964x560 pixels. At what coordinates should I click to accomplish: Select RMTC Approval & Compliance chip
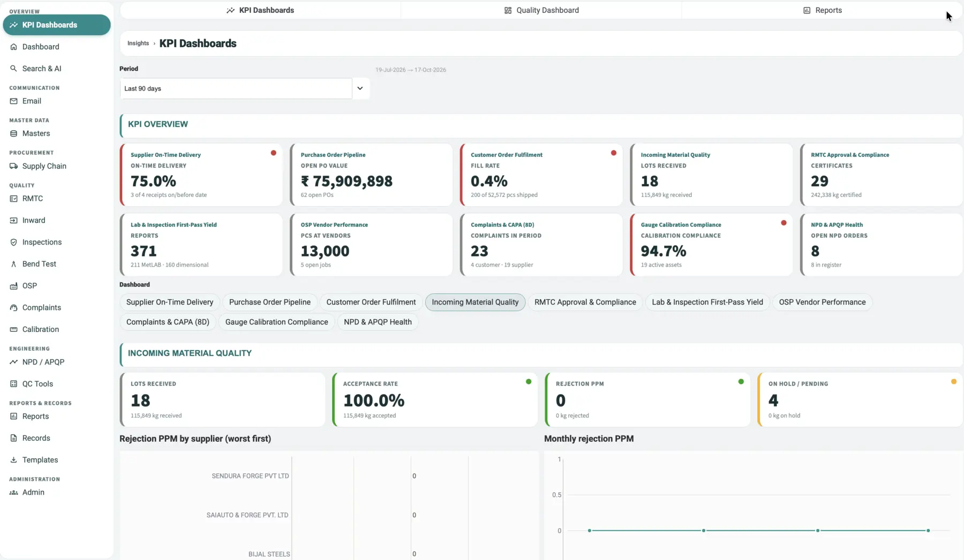585,302
